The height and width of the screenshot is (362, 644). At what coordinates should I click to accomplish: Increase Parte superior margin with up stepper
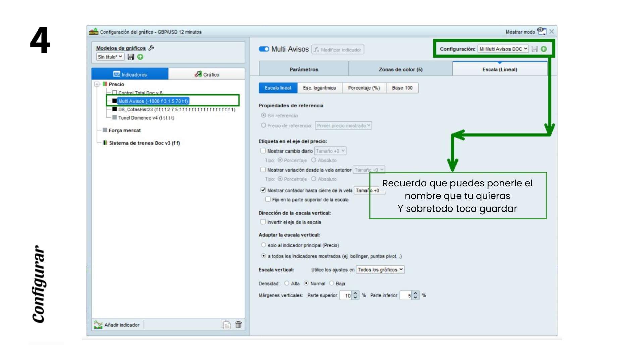[355, 293]
